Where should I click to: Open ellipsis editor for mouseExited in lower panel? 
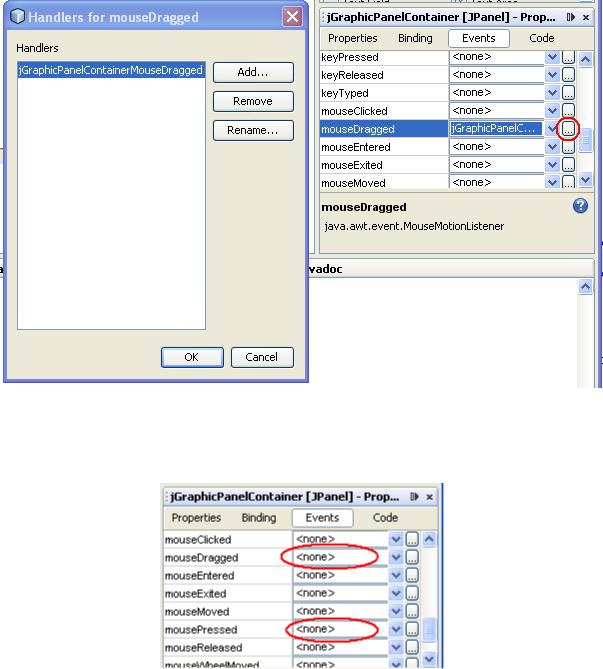point(412,593)
